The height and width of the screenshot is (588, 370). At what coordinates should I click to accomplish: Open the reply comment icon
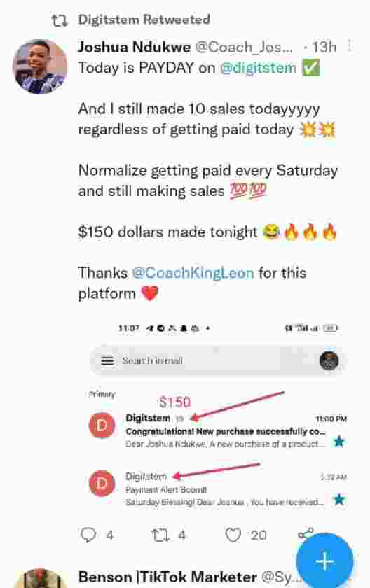coord(88,535)
